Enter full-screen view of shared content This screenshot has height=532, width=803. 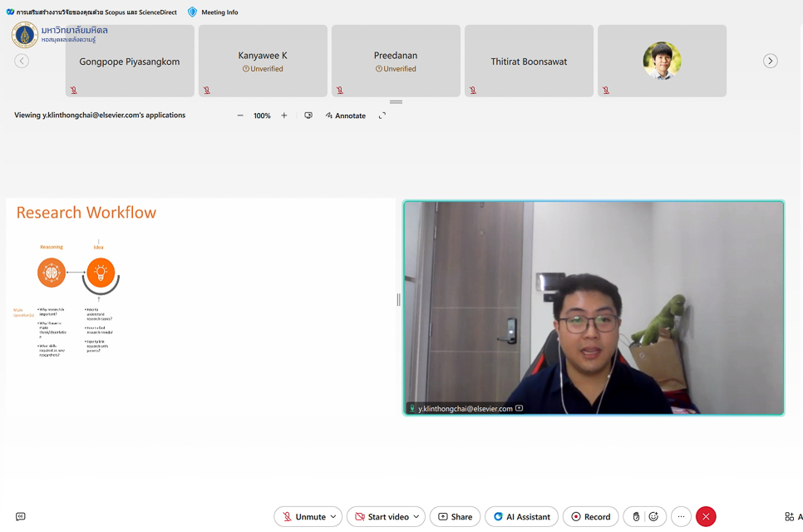[x=382, y=116]
